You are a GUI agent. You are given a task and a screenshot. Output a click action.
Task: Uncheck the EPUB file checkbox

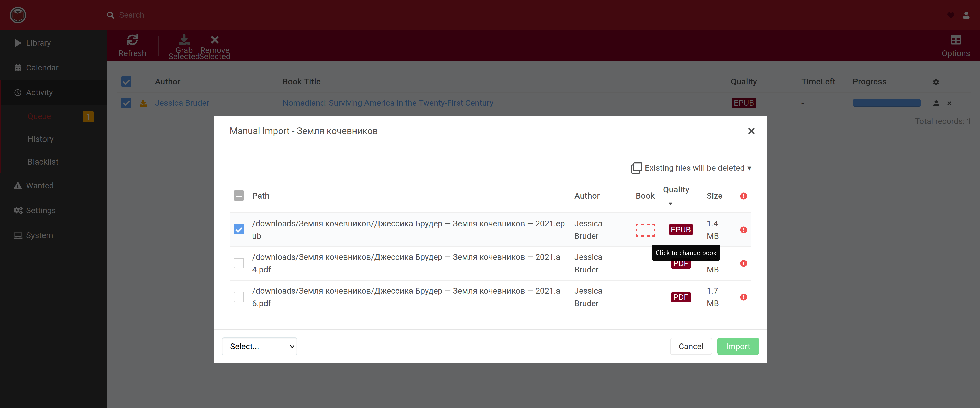coord(239,230)
